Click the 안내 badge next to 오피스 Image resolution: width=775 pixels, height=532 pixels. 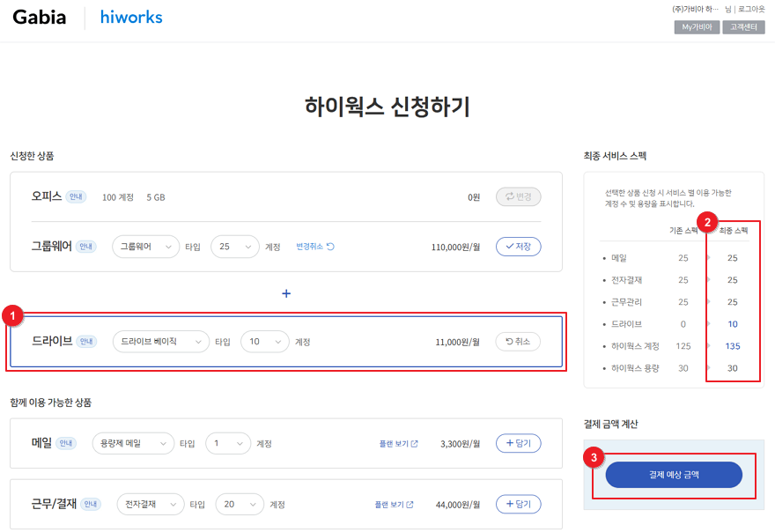pyautogui.click(x=77, y=196)
